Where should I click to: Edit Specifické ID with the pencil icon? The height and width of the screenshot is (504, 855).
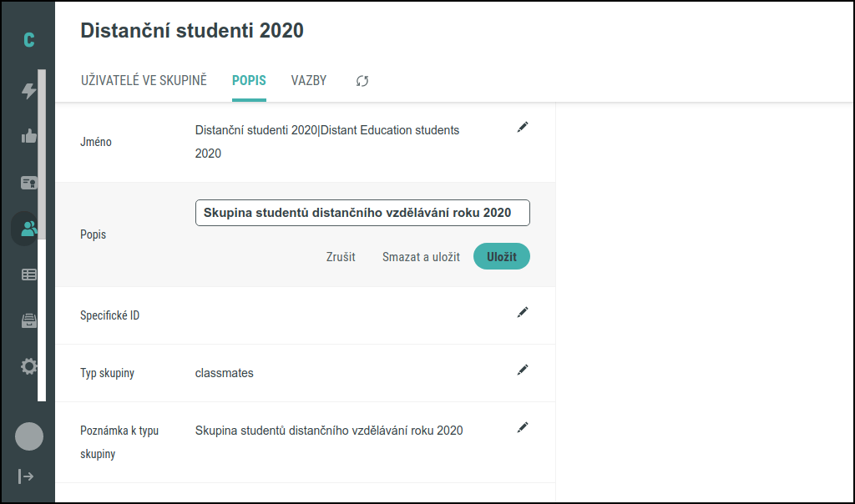click(x=523, y=311)
